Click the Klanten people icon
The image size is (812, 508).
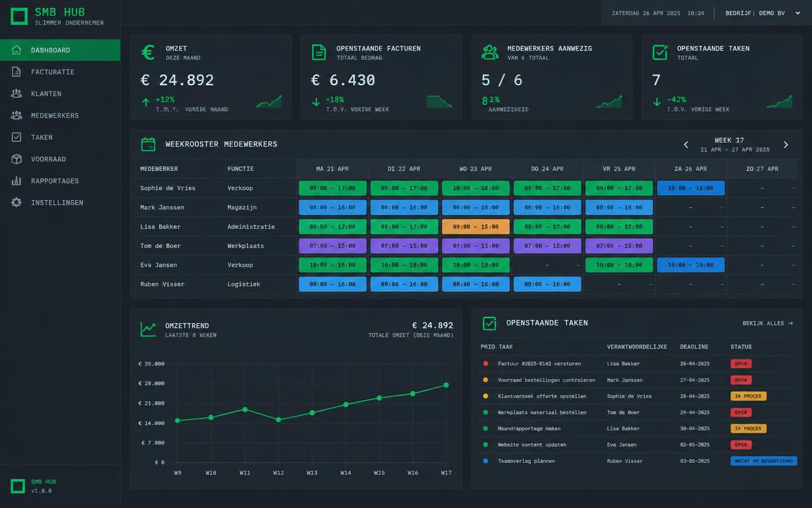(x=16, y=93)
